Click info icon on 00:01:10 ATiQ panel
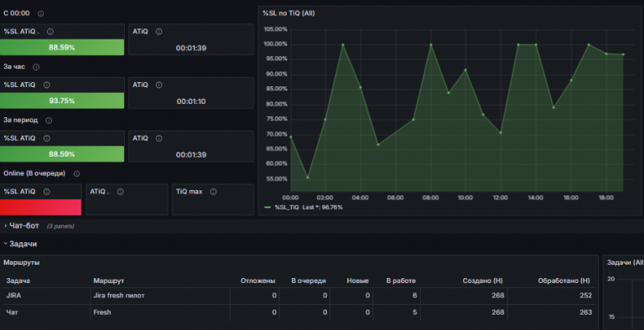This screenshot has width=644, height=330. (x=159, y=85)
